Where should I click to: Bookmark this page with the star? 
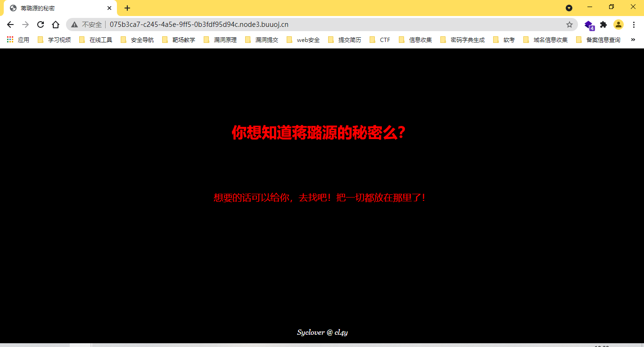570,25
